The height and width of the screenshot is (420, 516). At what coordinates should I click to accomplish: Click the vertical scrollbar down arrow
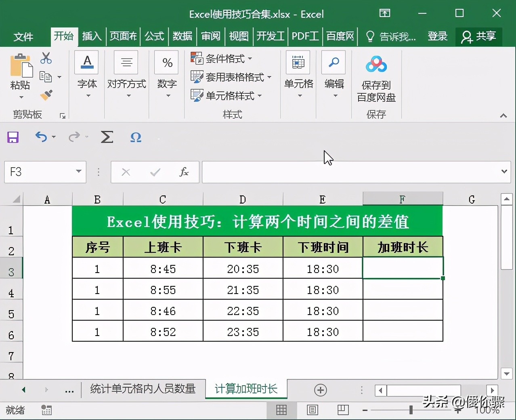tap(506, 374)
